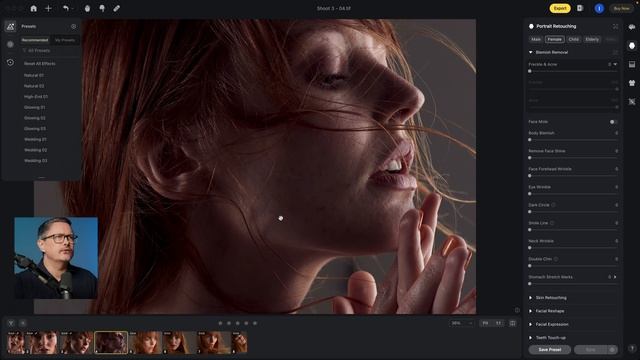The height and width of the screenshot is (360, 640).
Task: Select the hand pan tool
Action: pyautogui.click(x=87, y=8)
